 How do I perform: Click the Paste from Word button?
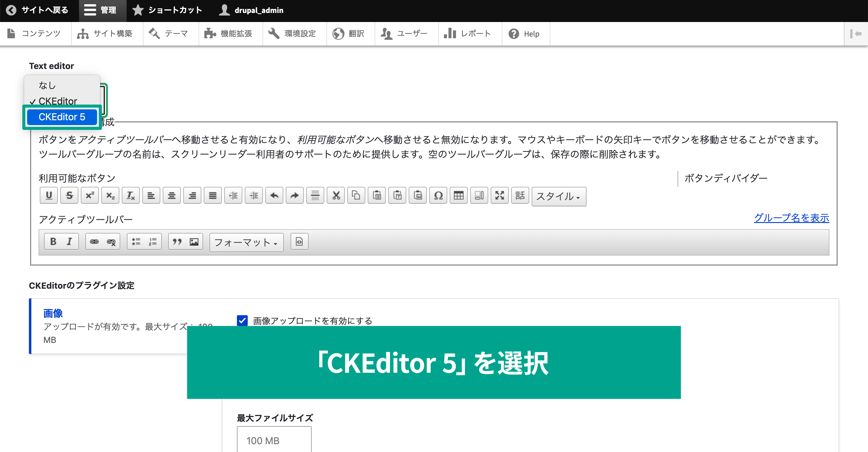pyautogui.click(x=418, y=195)
